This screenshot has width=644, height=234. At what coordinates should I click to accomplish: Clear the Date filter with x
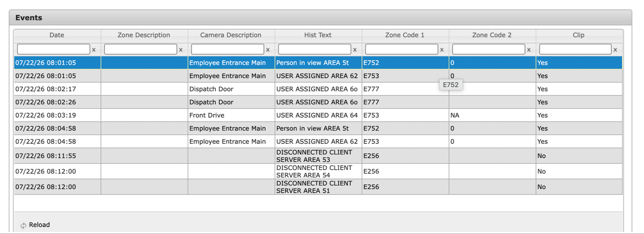click(94, 50)
